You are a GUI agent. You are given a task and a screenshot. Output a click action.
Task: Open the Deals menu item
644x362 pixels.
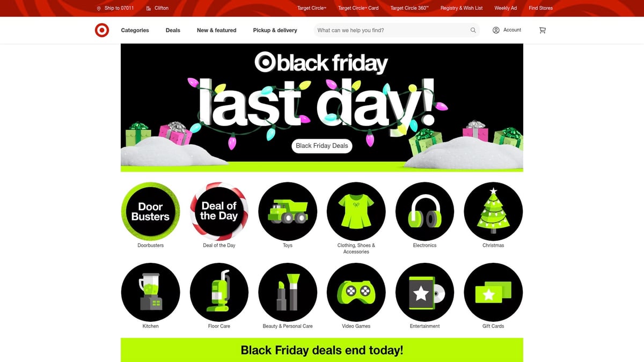173,30
